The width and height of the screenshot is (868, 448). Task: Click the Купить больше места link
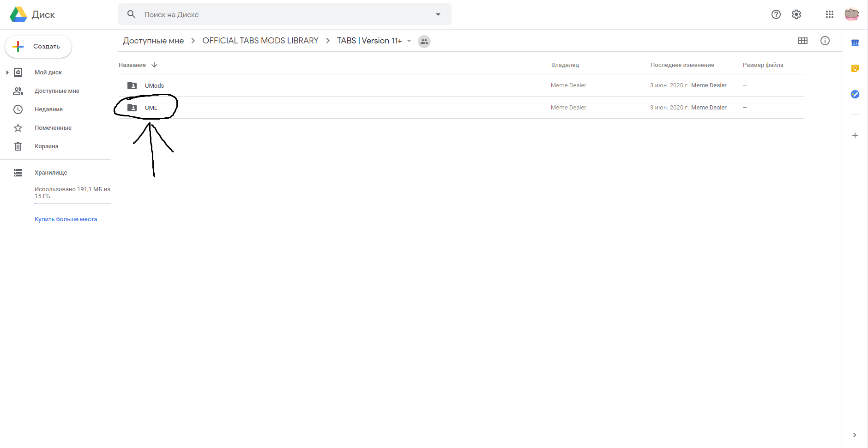[66, 219]
